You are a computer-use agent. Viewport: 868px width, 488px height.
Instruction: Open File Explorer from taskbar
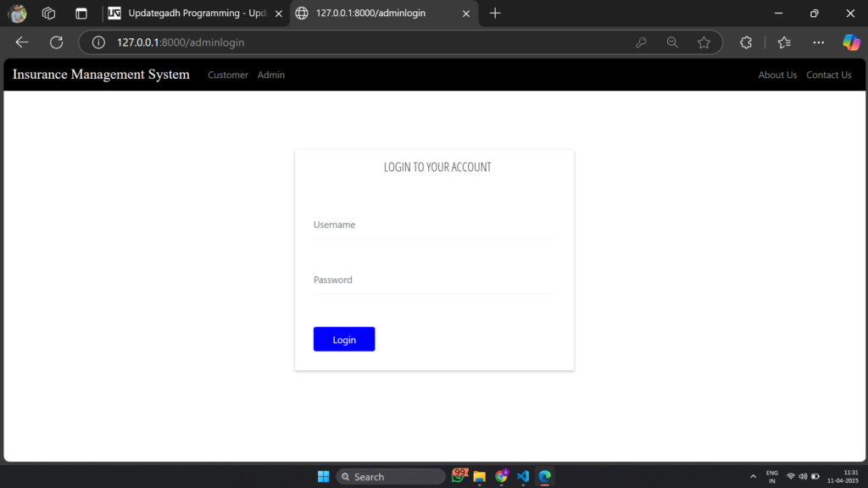click(480, 476)
